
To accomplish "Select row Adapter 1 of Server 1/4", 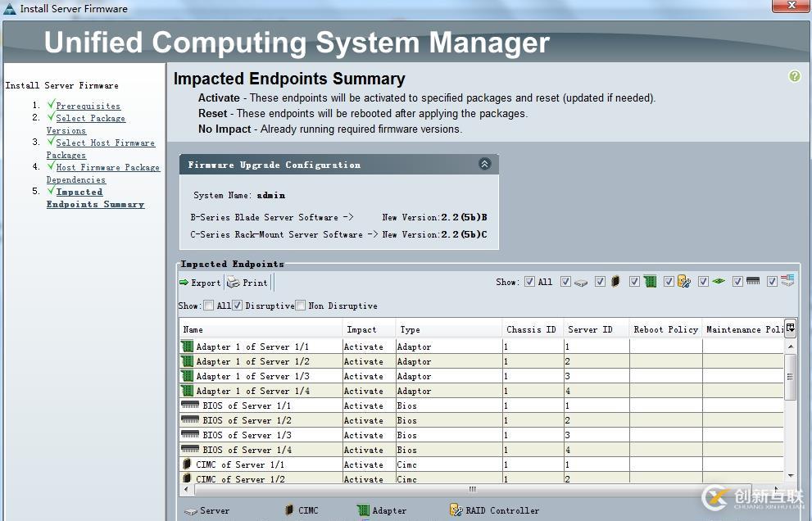I will pyautogui.click(x=482, y=391).
